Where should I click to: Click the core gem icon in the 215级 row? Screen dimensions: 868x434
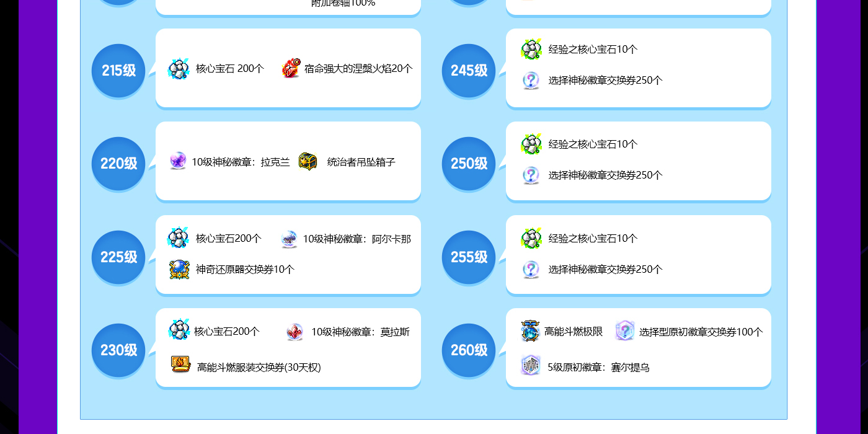click(179, 69)
